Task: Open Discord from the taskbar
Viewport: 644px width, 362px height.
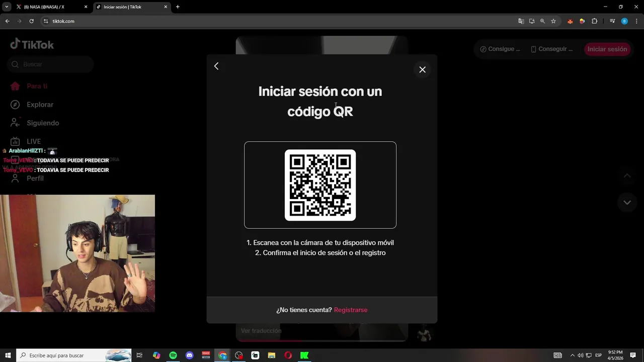Action: [190, 355]
